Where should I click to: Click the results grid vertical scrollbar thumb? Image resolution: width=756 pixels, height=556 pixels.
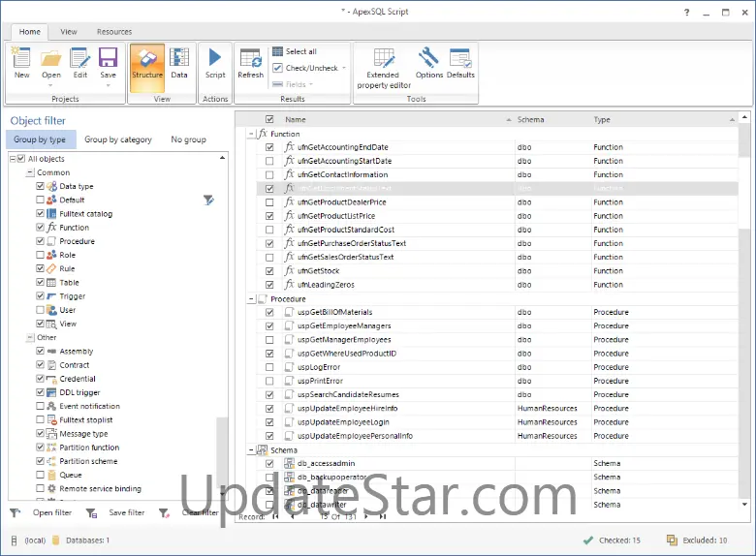tap(744, 139)
